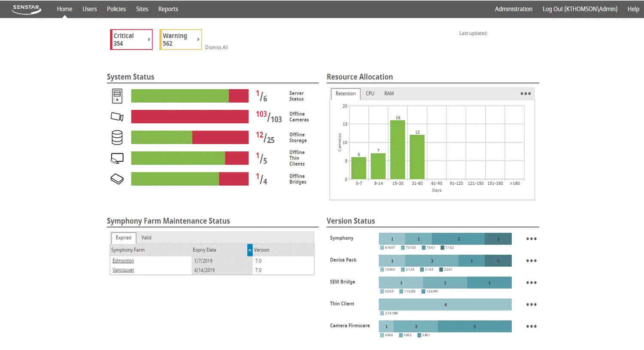Open Resource Allocation more options ellipsis
This screenshot has height=350, width=644.
coord(526,94)
